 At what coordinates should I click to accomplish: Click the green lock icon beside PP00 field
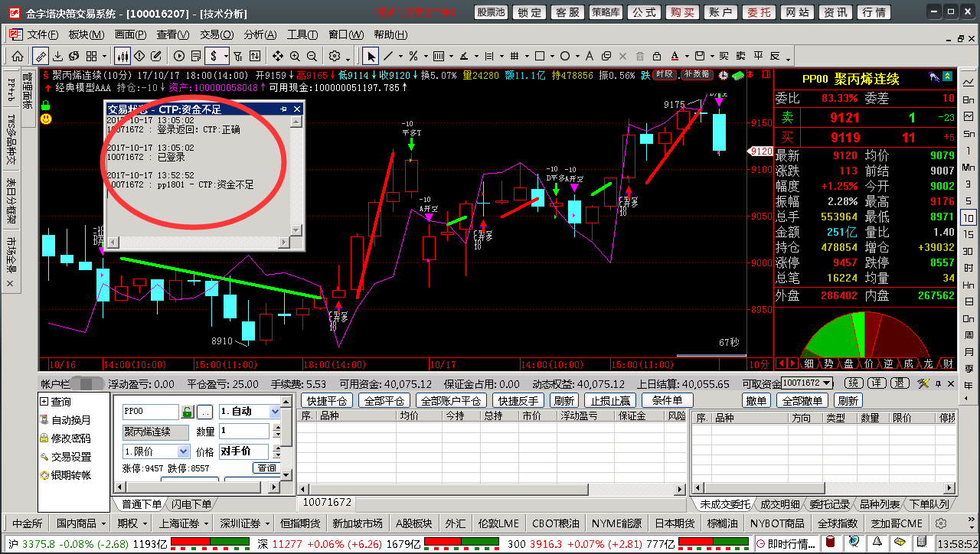pos(187,412)
